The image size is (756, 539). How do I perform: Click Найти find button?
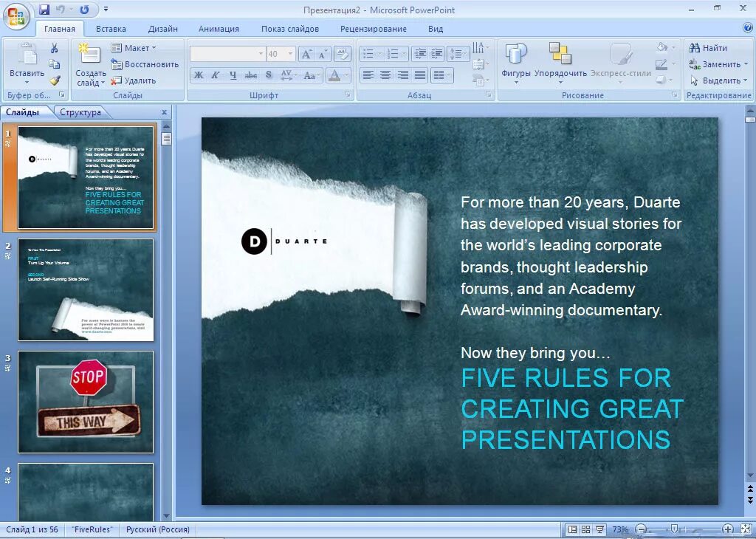708,48
